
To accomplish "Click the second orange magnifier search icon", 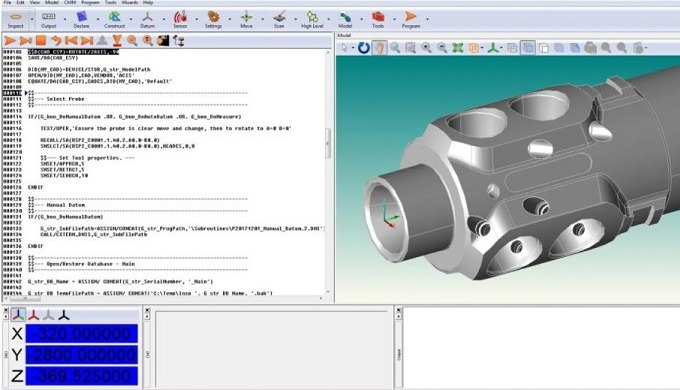I will coord(148,41).
